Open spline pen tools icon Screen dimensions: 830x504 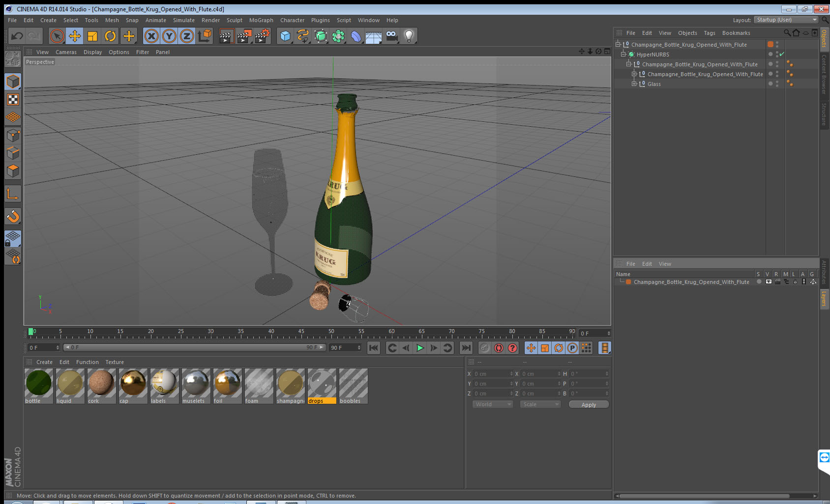(x=303, y=36)
